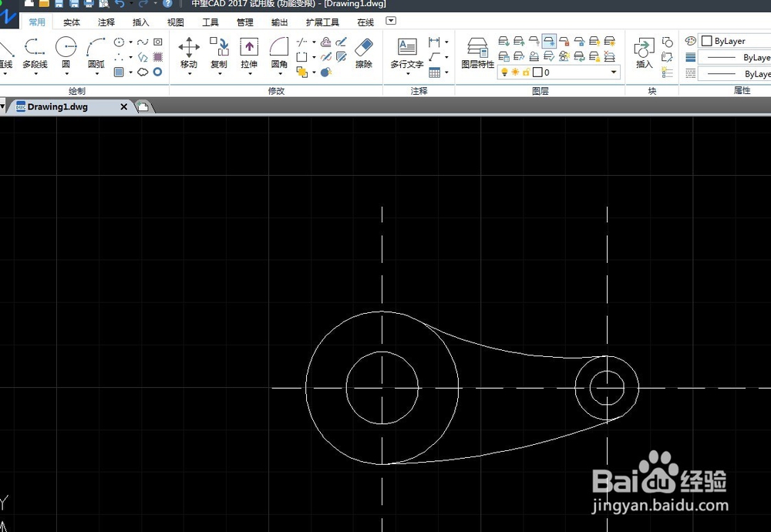Click the highlighted layer freeze icon
Screen dimensions: 771x532
pyautogui.click(x=549, y=41)
